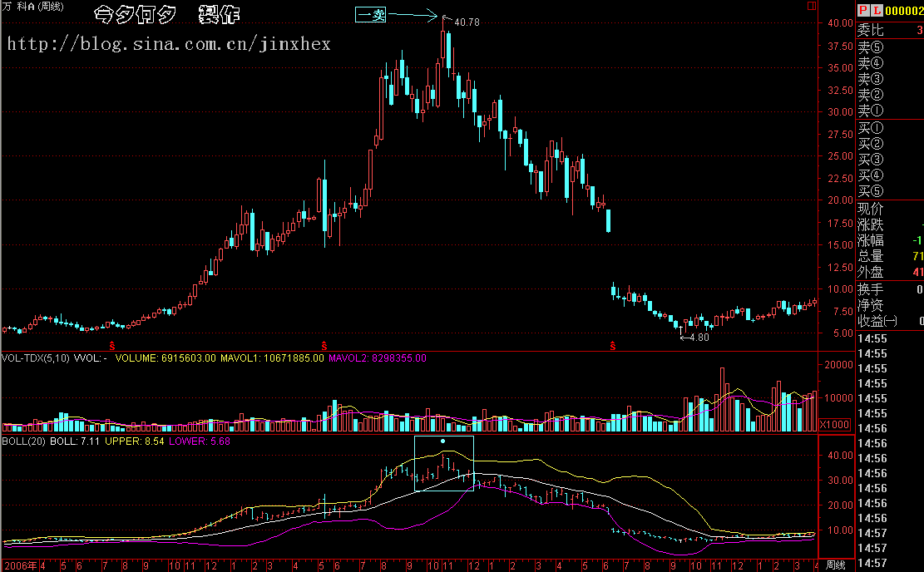Click the first red $ marker under chart
This screenshot has width=924, height=572.
pyautogui.click(x=112, y=343)
